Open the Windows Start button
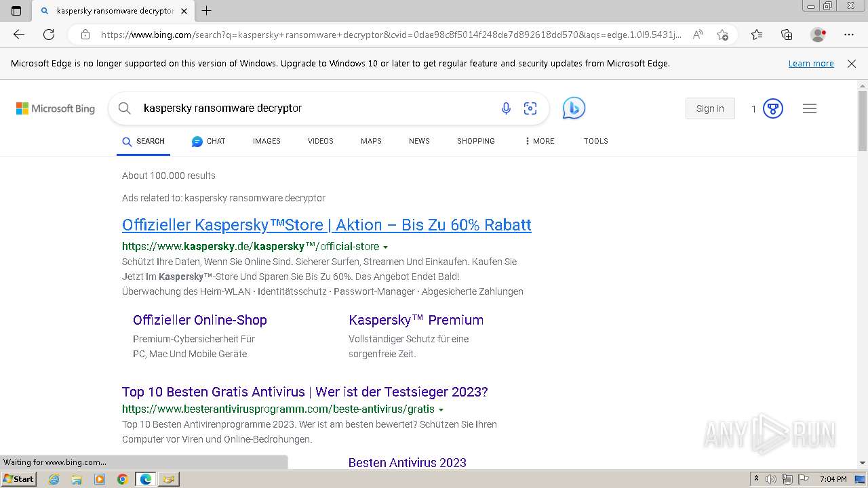The image size is (868, 488). click(19, 479)
